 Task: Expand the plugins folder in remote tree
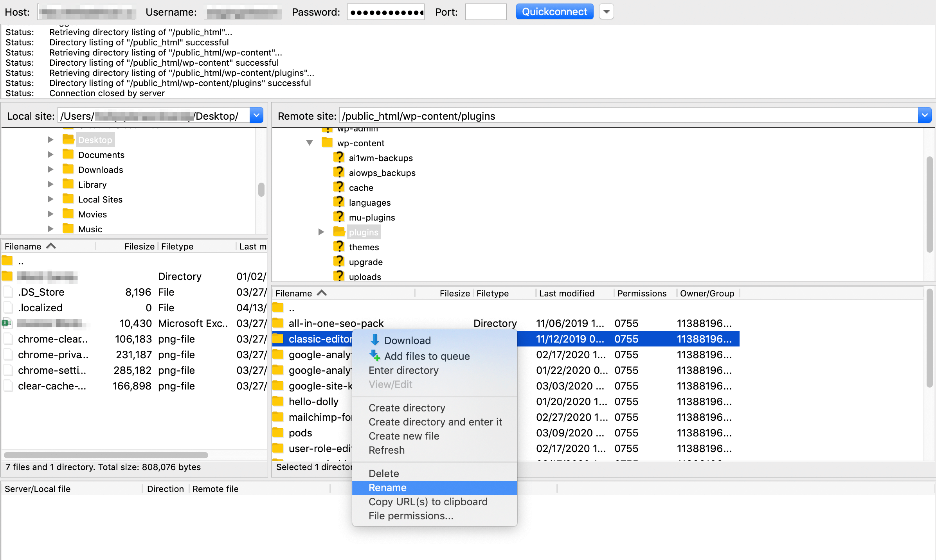coord(321,232)
